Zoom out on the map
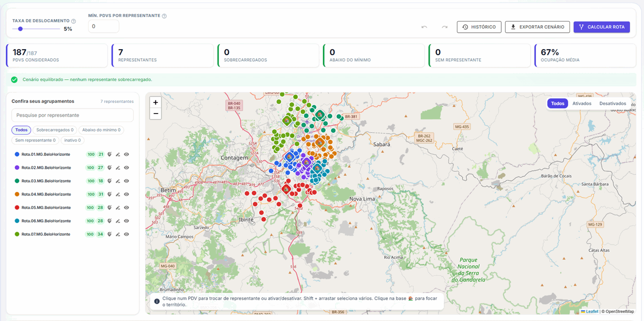This screenshot has height=321, width=644. pyautogui.click(x=155, y=114)
